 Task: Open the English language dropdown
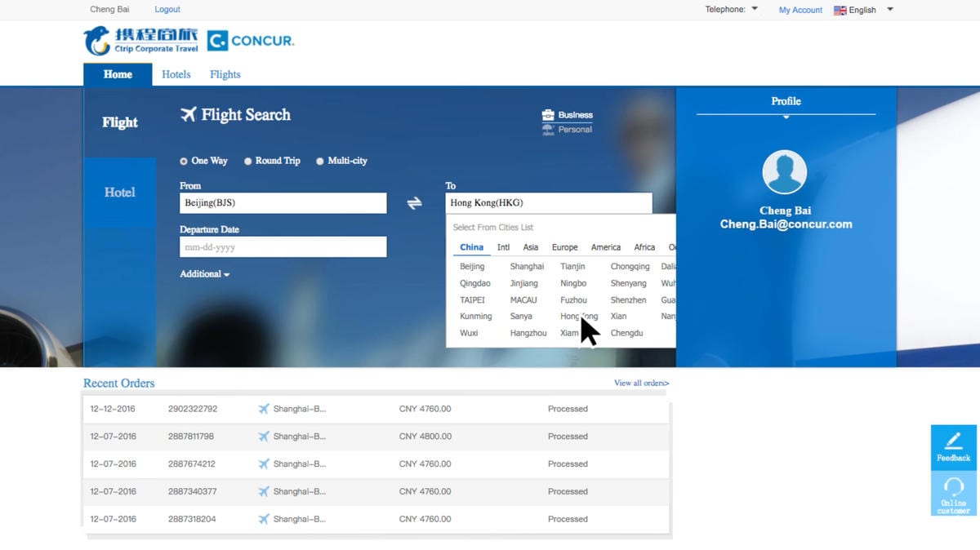[x=863, y=10]
